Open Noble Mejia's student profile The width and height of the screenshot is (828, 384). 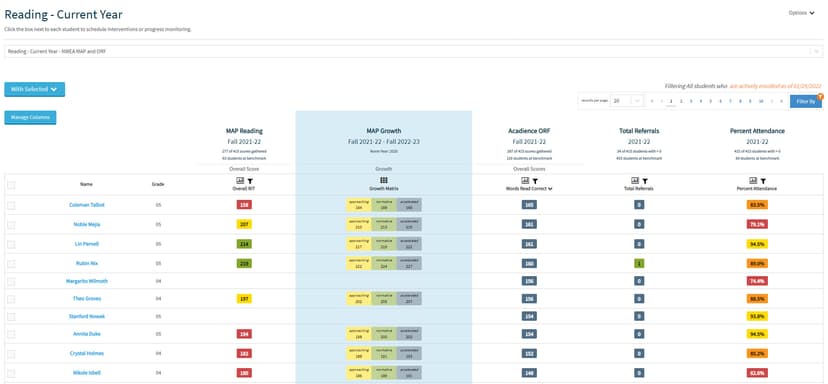[87, 224]
